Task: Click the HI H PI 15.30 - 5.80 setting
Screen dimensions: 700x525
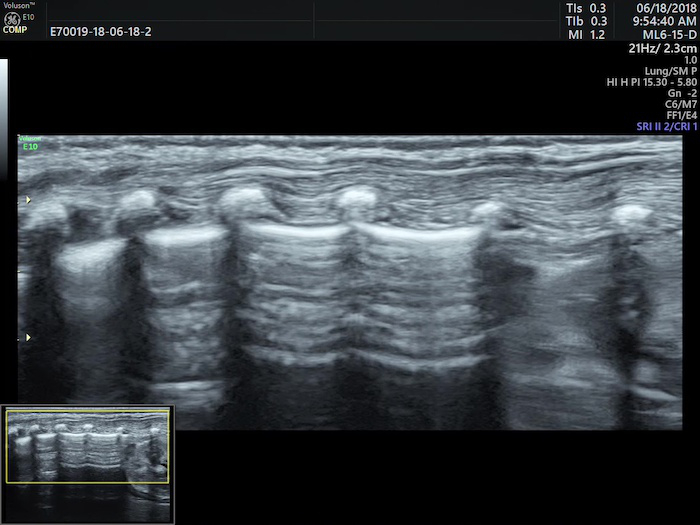Action: [x=651, y=82]
